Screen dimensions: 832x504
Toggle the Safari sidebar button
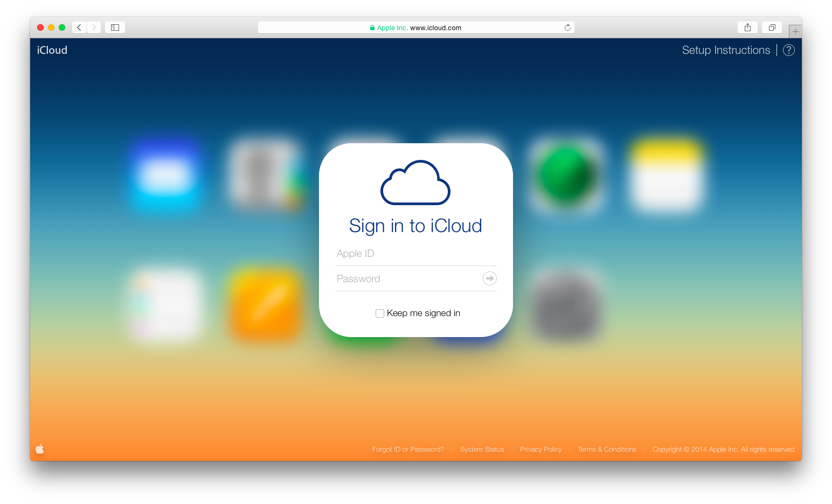point(115,27)
